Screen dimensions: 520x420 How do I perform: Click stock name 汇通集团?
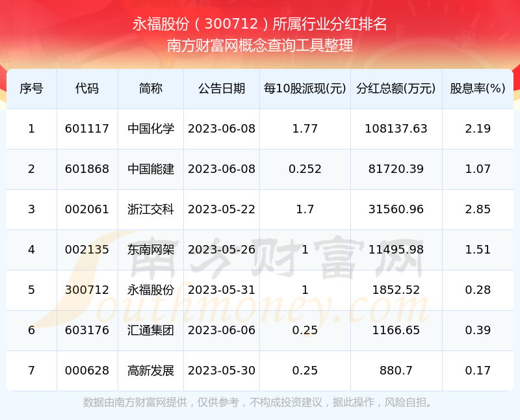pyautogui.click(x=151, y=330)
